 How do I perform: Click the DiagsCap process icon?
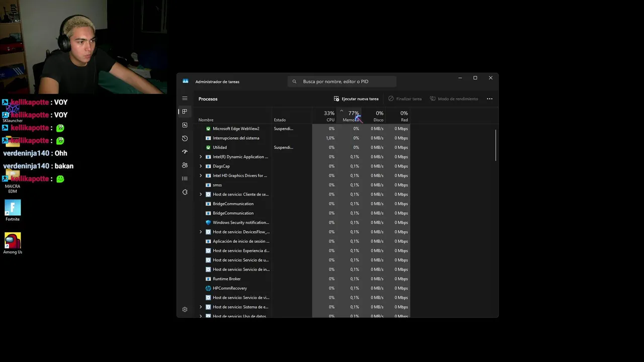(x=208, y=166)
